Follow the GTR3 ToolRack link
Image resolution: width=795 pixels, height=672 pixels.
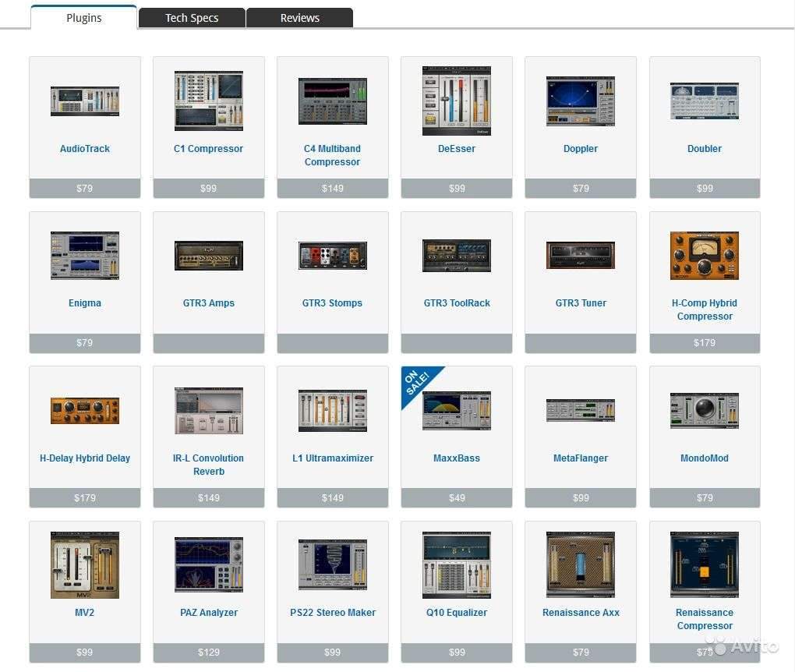click(457, 303)
